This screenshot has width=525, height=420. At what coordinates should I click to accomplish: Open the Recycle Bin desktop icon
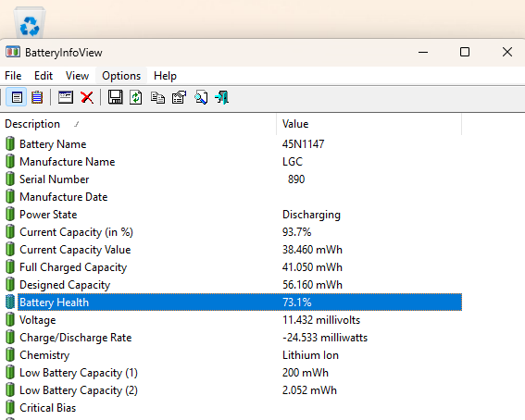(30, 22)
